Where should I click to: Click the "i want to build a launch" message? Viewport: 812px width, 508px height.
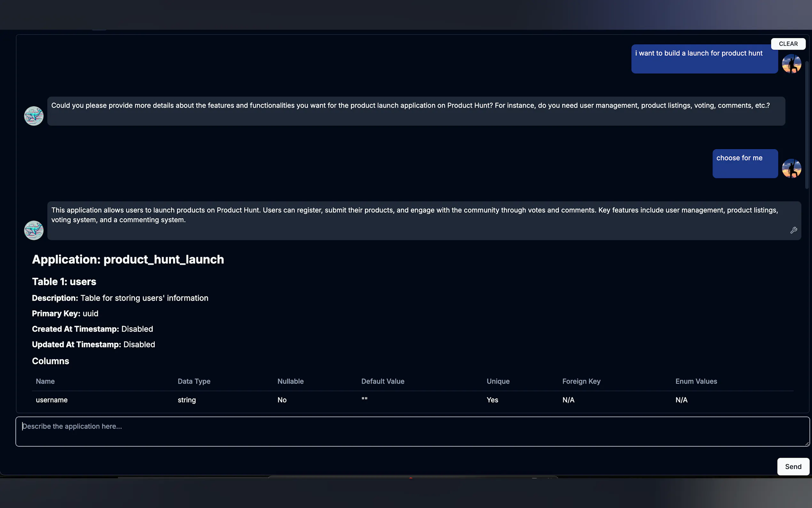704,59
